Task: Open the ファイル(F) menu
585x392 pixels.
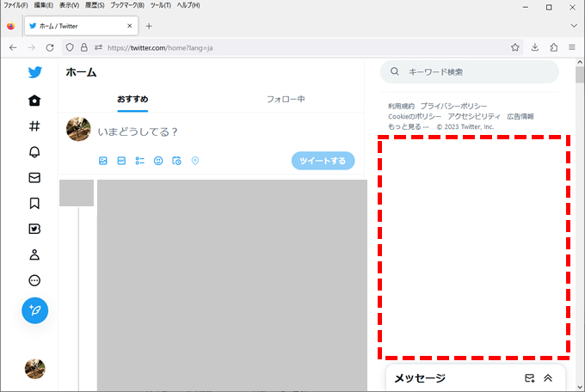Action: pos(15,5)
